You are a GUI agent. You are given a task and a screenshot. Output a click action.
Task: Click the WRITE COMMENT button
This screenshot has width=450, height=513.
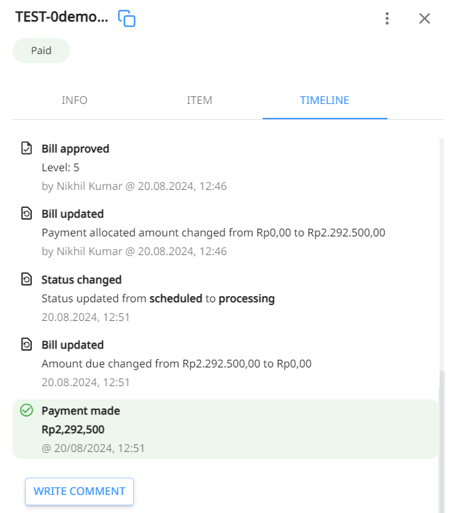[79, 491]
